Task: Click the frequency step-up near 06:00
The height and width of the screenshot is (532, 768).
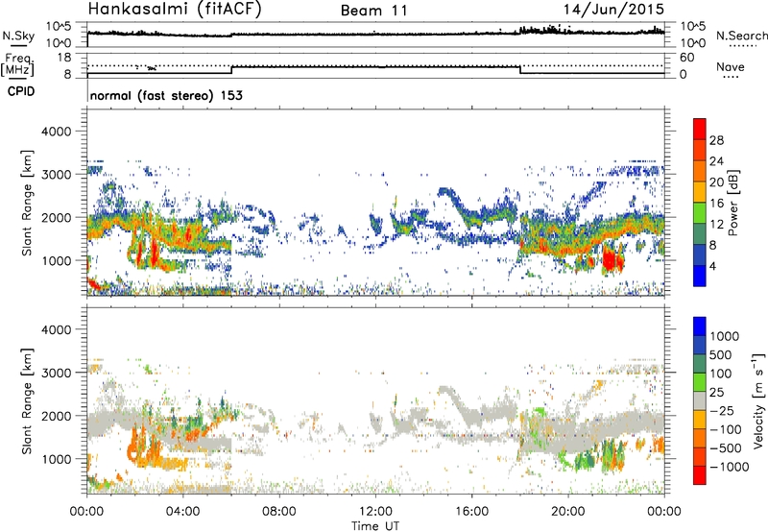Action: pos(231,70)
